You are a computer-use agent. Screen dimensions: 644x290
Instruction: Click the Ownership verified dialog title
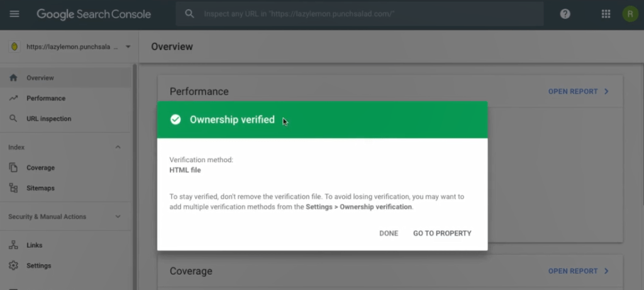tap(232, 120)
